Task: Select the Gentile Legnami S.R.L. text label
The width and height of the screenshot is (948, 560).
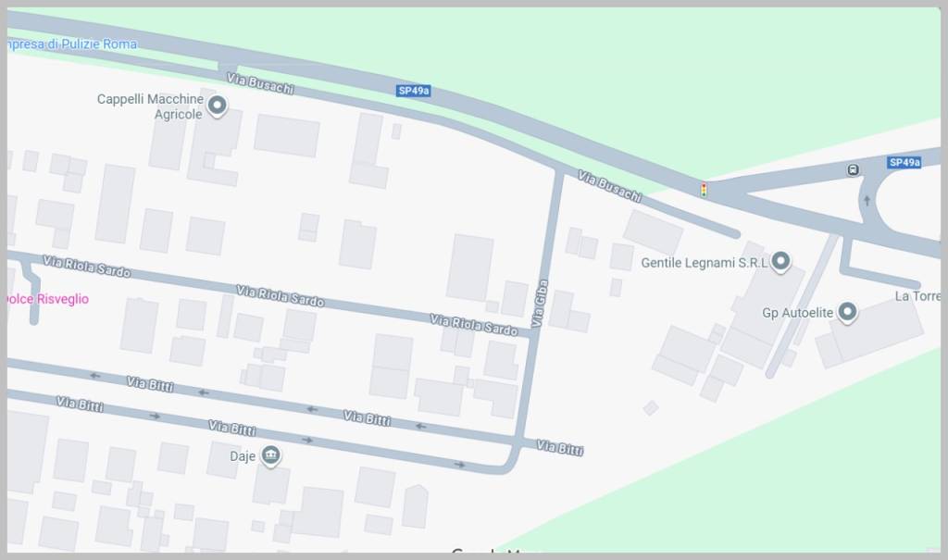Action: tap(705, 263)
